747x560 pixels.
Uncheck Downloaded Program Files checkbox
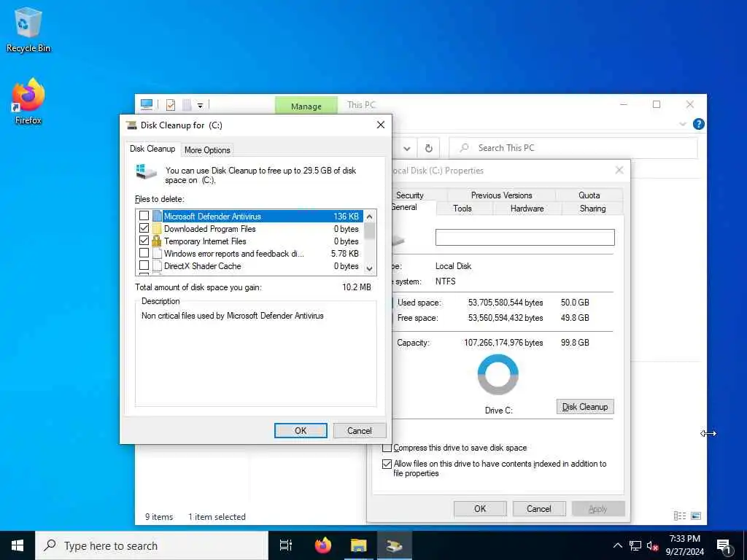point(144,228)
